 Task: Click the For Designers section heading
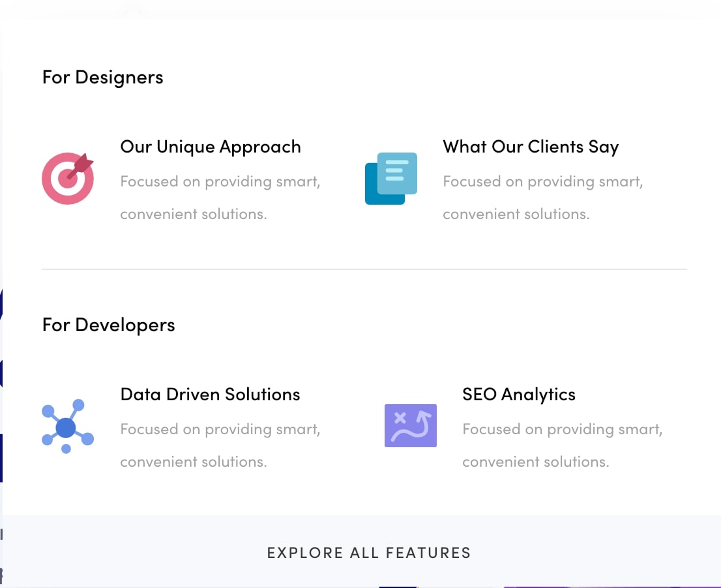pos(102,77)
